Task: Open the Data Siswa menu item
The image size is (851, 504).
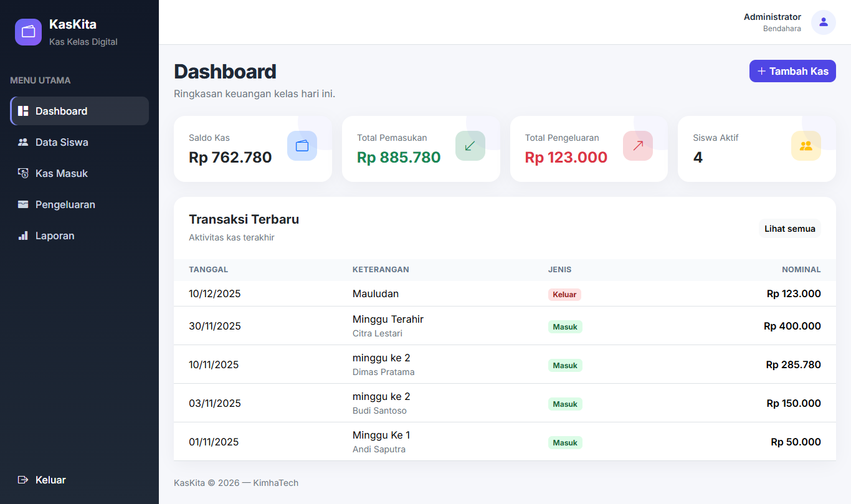Action: 80,142
